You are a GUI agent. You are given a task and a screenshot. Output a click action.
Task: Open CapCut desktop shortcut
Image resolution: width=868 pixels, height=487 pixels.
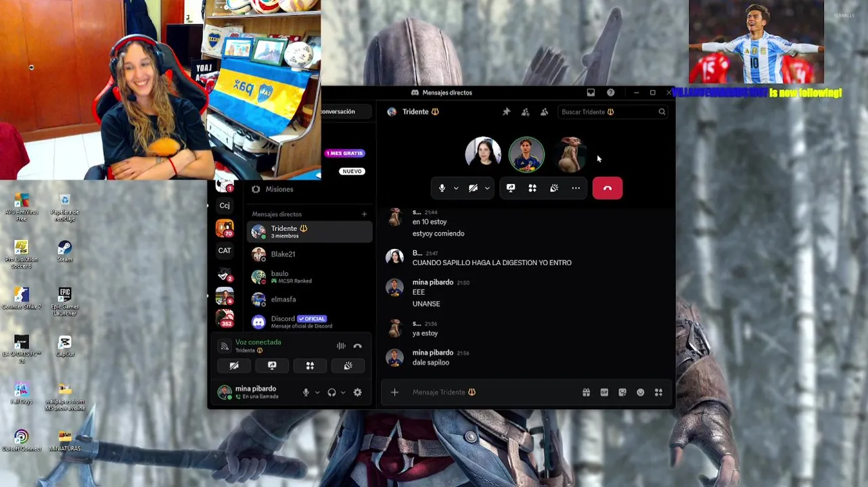[64, 346]
